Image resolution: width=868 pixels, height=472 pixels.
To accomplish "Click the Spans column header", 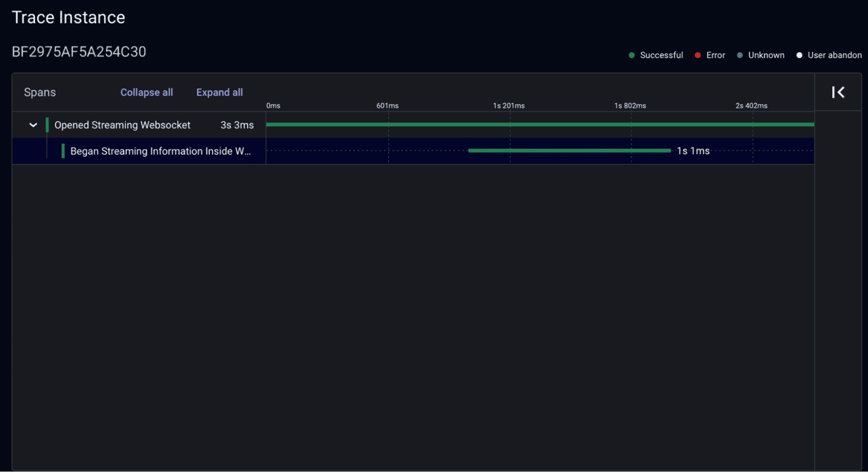I will tap(40, 92).
